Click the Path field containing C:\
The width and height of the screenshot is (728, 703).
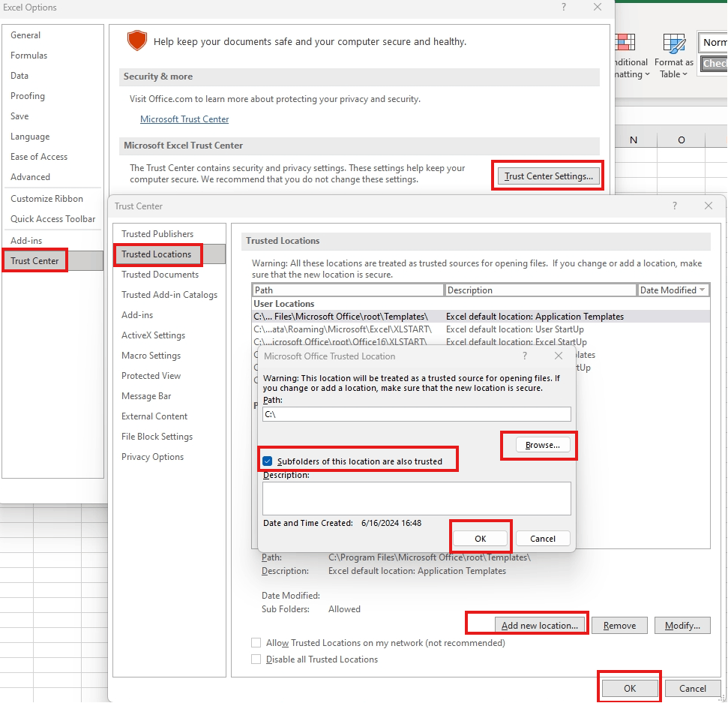tap(416, 414)
